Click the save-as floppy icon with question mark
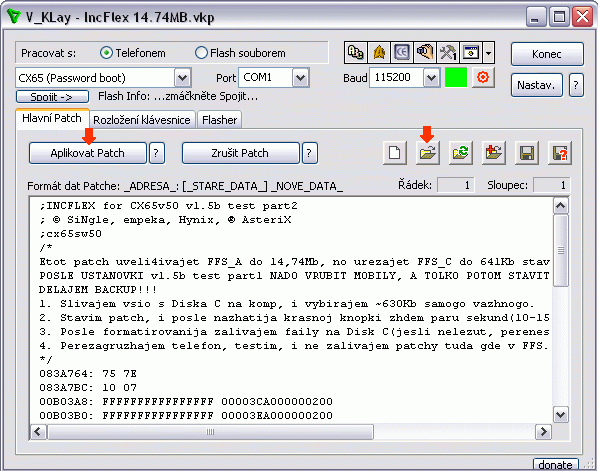Viewport: 598px width, 471px height. [559, 153]
